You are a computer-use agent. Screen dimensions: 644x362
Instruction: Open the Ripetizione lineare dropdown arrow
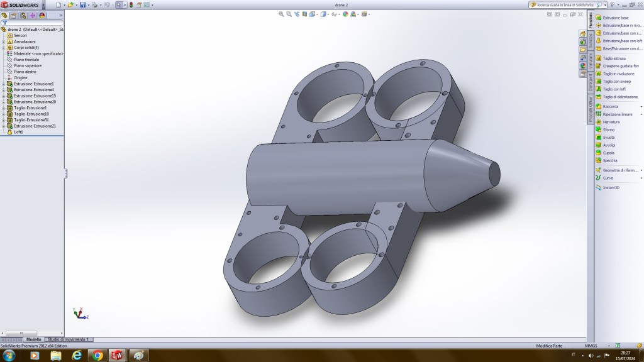641,114
